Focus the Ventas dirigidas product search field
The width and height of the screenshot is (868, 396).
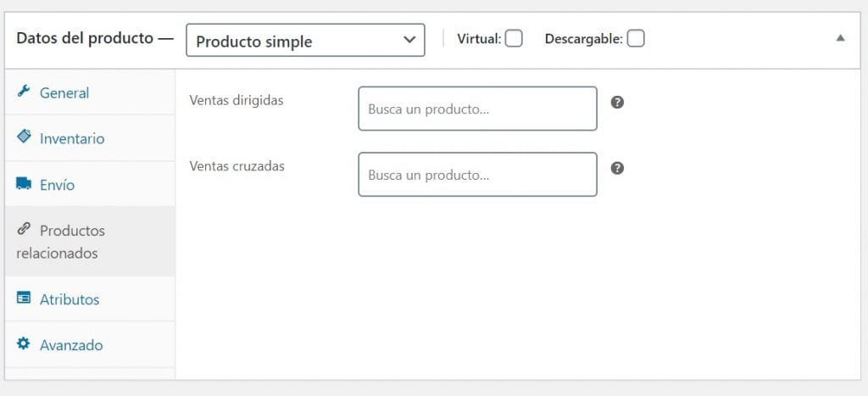[x=478, y=109]
